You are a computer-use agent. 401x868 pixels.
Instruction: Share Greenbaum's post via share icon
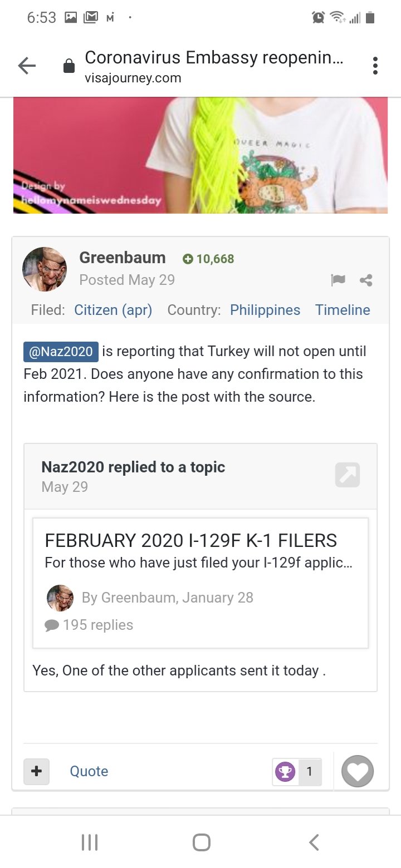[x=366, y=280]
